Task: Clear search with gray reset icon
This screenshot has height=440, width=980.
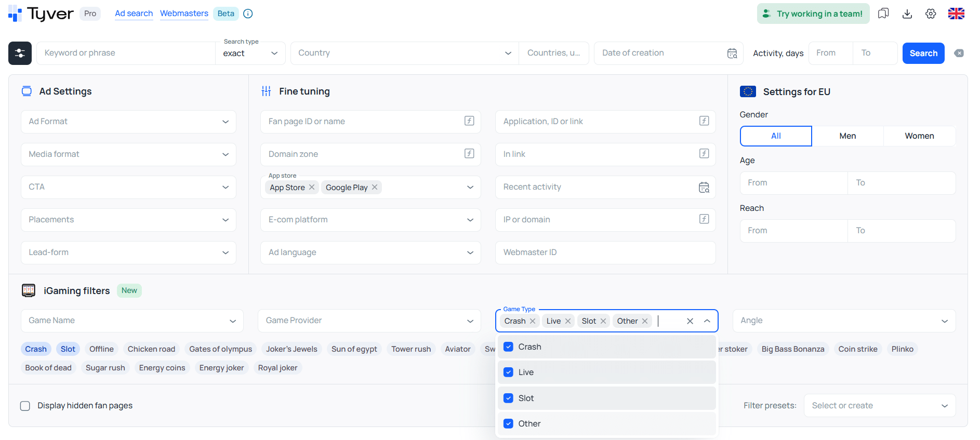Action: (x=959, y=53)
